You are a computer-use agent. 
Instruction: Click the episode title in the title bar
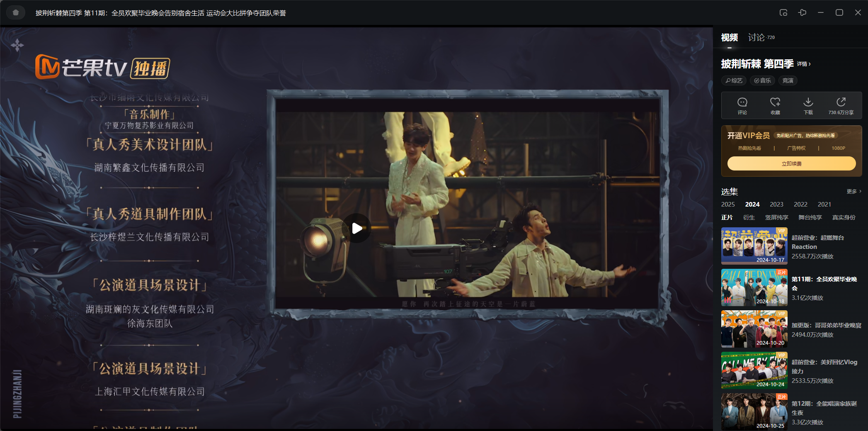click(x=161, y=13)
